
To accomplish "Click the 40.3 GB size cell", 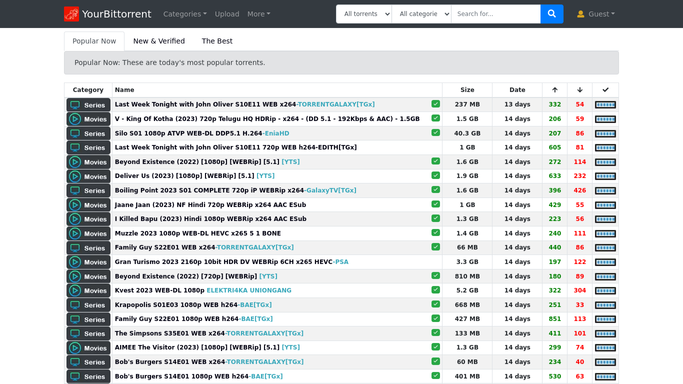I will coord(467,133).
